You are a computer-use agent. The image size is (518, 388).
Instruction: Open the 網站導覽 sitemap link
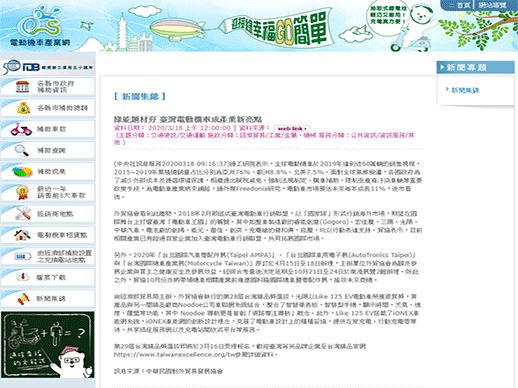492,5
